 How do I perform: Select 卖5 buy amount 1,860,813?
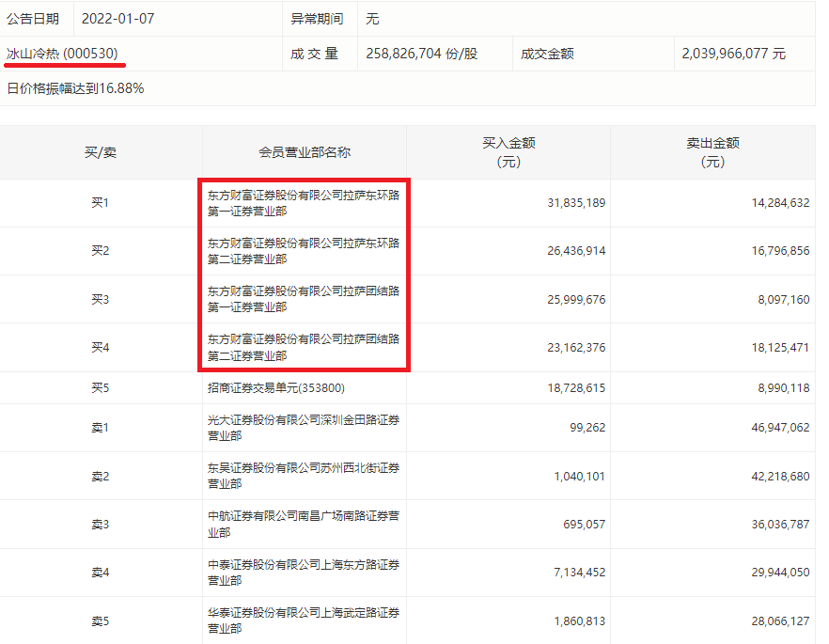pyautogui.click(x=579, y=621)
